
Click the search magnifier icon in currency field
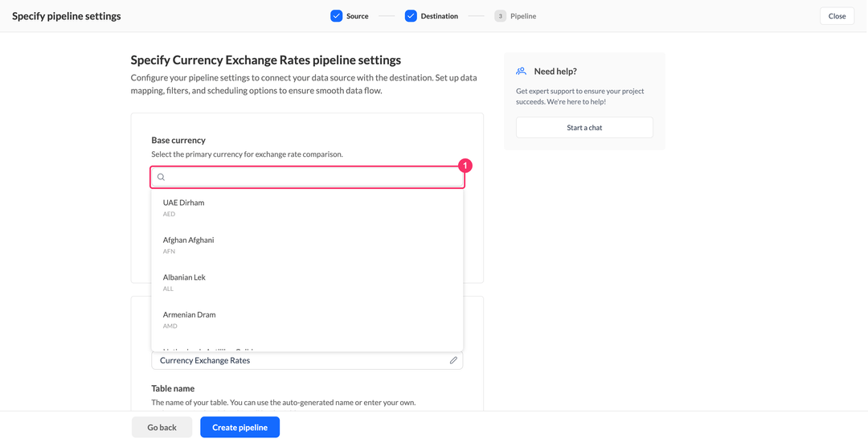[x=161, y=177]
